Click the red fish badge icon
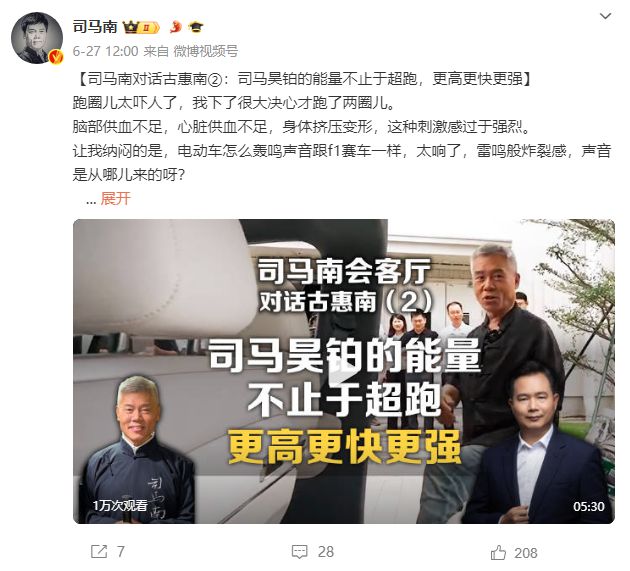Screen dimensions: 630x571 (x=175, y=27)
